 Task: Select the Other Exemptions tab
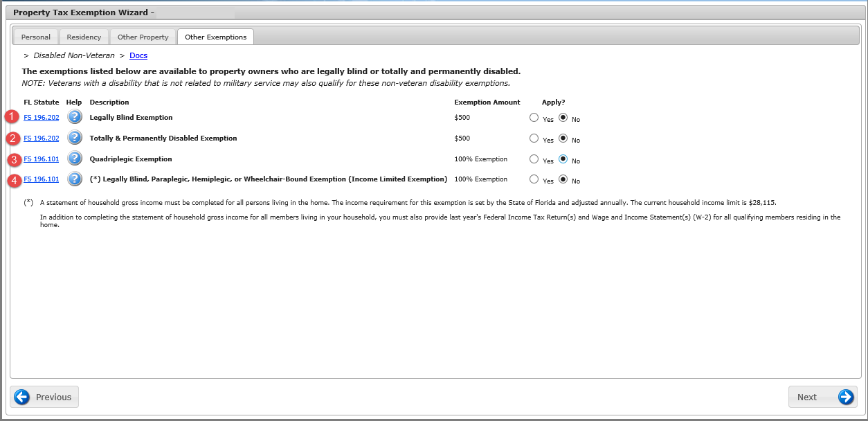pyautogui.click(x=216, y=37)
